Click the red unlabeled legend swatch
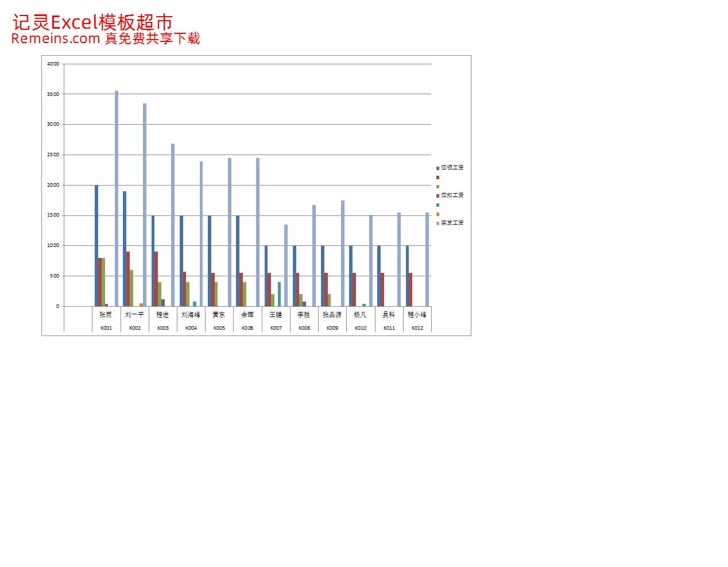728x567 pixels. 437,178
